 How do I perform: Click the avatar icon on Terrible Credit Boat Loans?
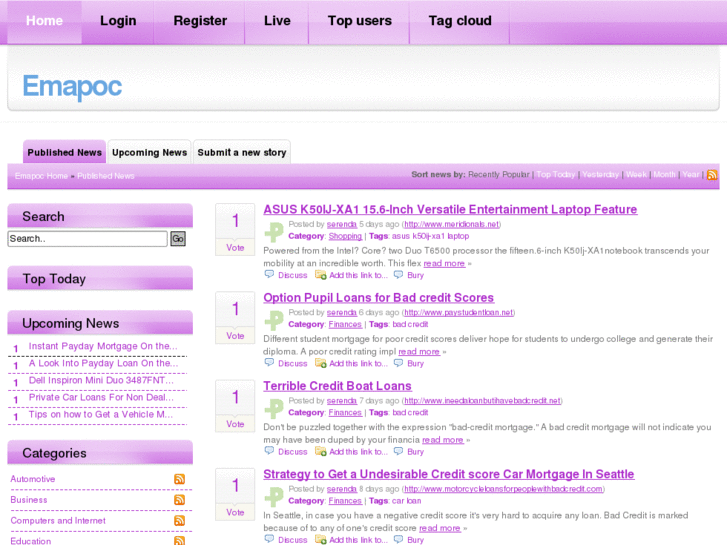coord(274,408)
